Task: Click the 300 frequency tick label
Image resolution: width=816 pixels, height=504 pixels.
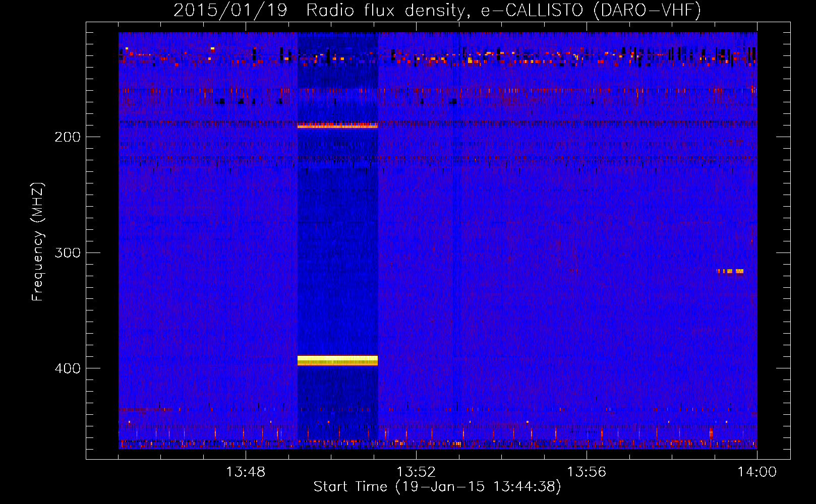Action: click(x=68, y=253)
